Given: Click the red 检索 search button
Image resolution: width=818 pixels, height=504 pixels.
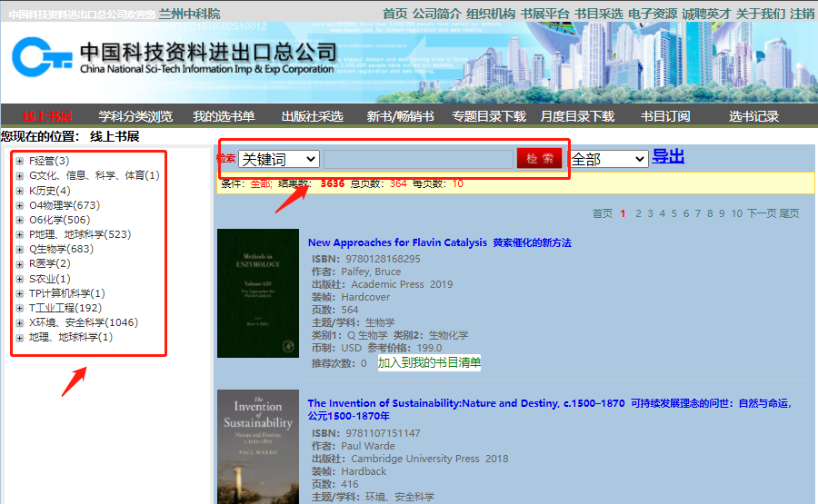Looking at the screenshot, I should coord(539,158).
